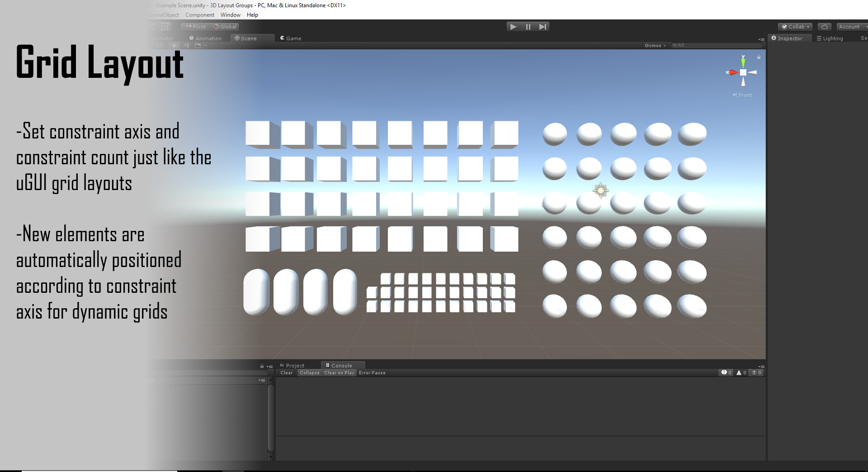Toggle scene effects image icon

click(198, 45)
